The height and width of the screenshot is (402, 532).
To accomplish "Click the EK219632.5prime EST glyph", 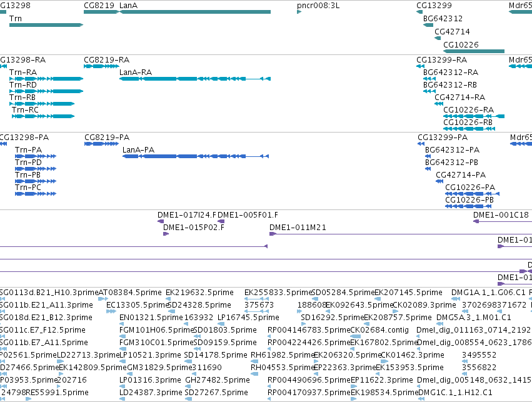I will tap(169, 299).
